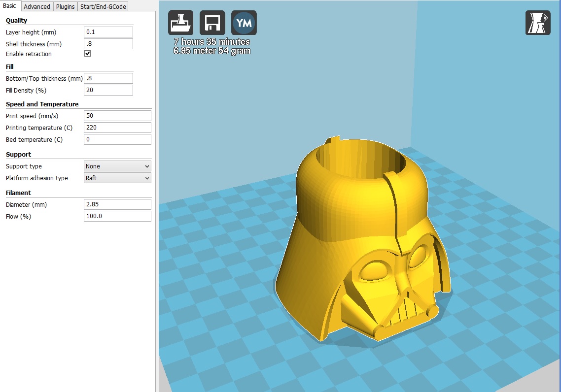This screenshot has height=392, width=561.
Task: Click the 'Print speed (mm/s)' label
Action: pos(32,116)
